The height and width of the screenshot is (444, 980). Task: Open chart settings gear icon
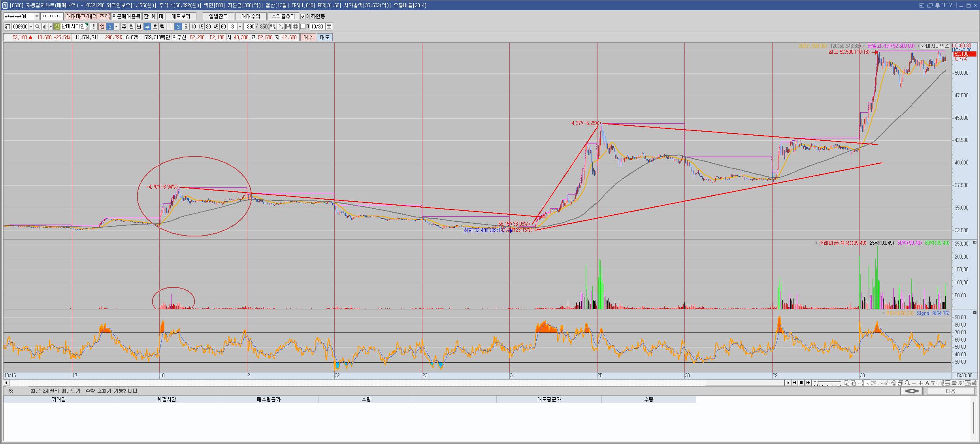pos(295,26)
